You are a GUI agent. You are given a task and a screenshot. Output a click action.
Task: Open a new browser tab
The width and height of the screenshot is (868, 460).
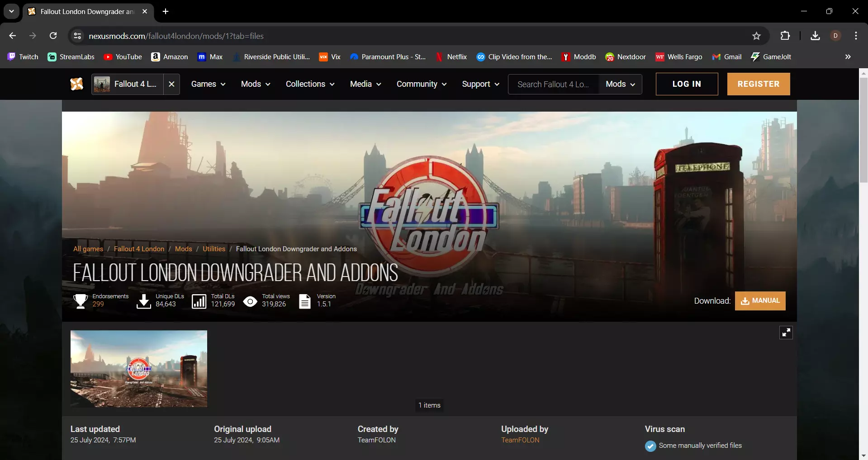[166, 12]
